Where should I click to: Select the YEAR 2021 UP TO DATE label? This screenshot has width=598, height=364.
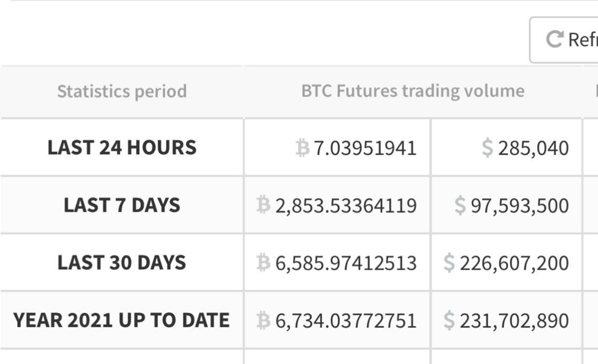(x=121, y=321)
